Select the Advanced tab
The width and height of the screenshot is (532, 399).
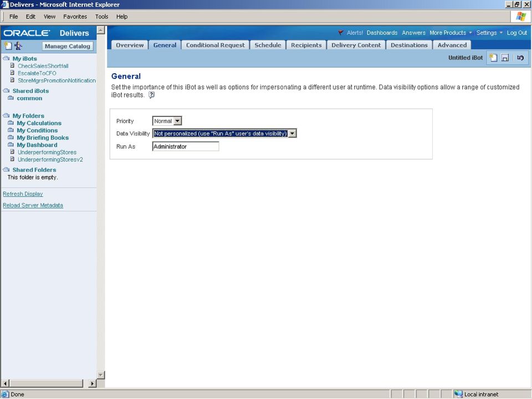click(452, 45)
